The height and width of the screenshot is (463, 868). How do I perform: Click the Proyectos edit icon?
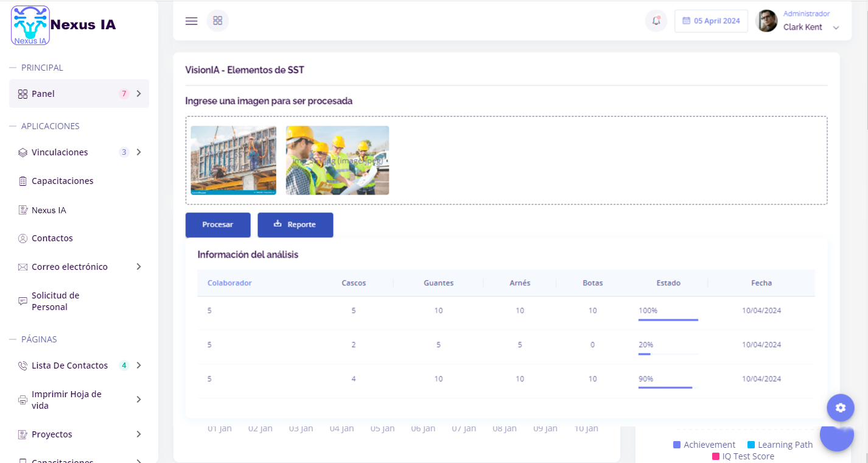[23, 434]
